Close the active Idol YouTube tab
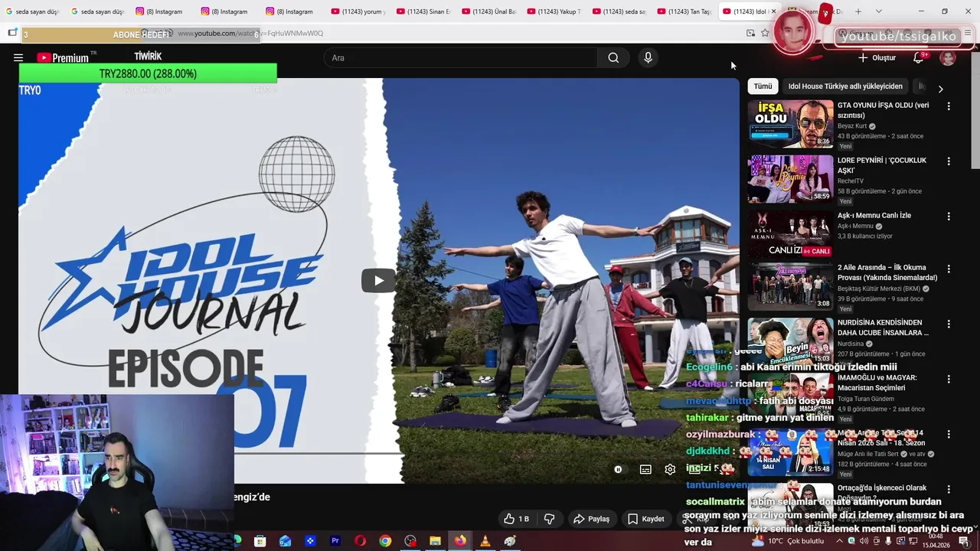The height and width of the screenshot is (551, 980). (x=773, y=11)
